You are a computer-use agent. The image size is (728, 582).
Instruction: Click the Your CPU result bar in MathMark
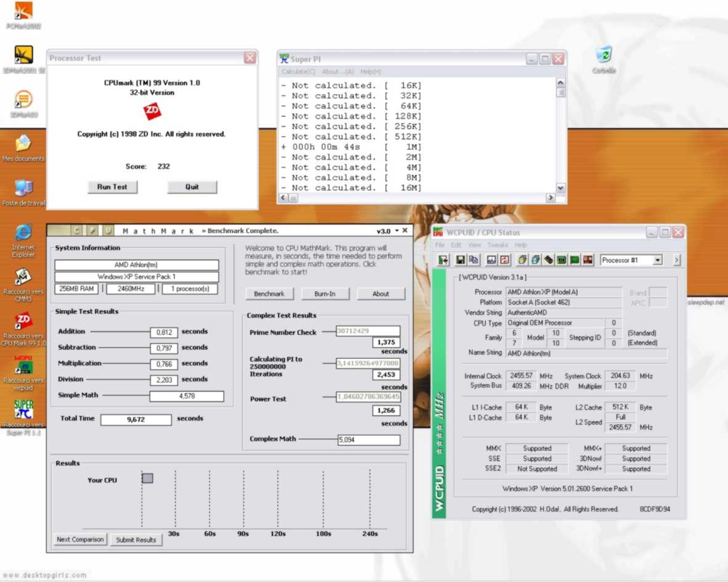tap(147, 478)
